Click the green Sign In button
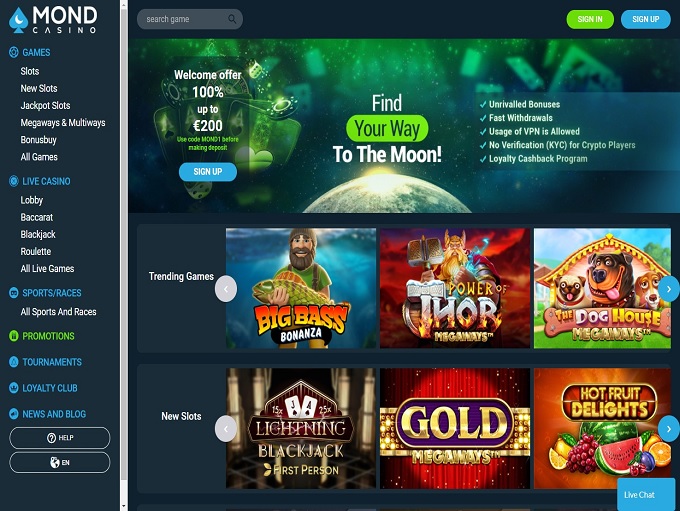680x511 pixels. click(590, 19)
